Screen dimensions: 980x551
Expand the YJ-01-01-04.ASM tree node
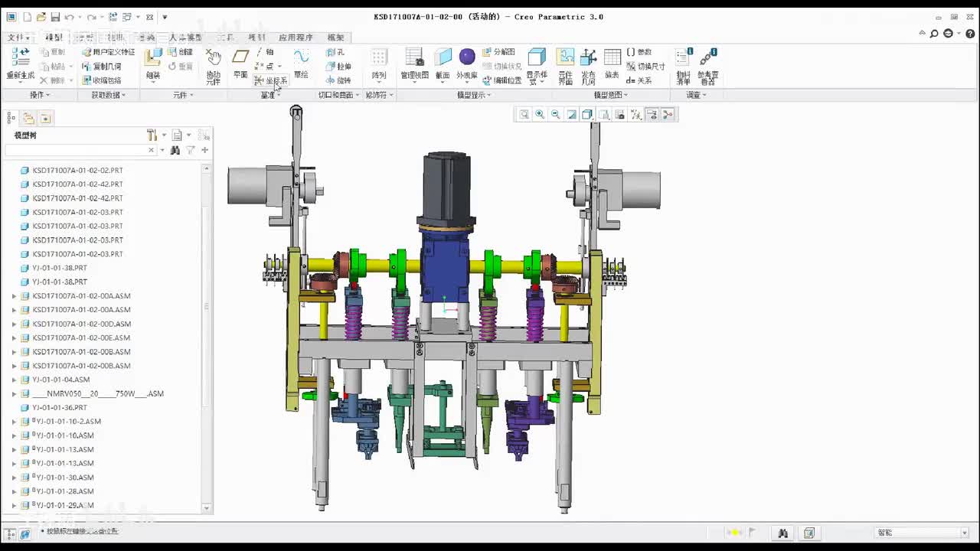[14, 380]
